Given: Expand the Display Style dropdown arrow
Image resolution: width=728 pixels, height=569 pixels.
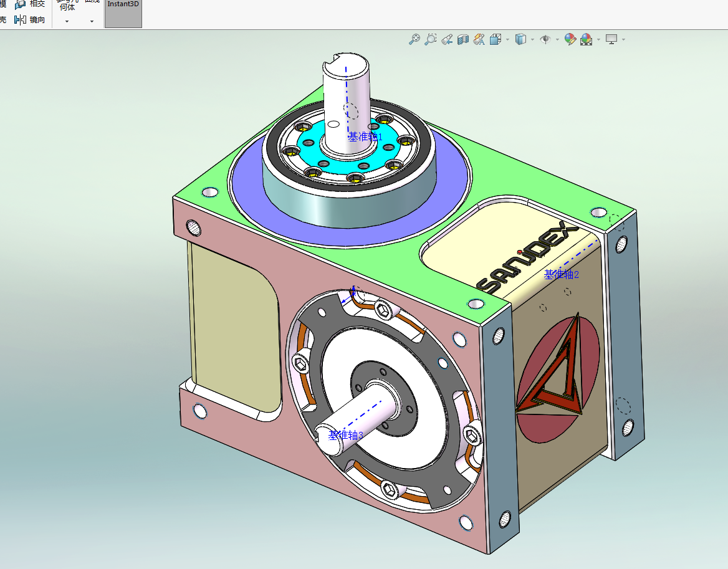Looking at the screenshot, I should coord(532,39).
